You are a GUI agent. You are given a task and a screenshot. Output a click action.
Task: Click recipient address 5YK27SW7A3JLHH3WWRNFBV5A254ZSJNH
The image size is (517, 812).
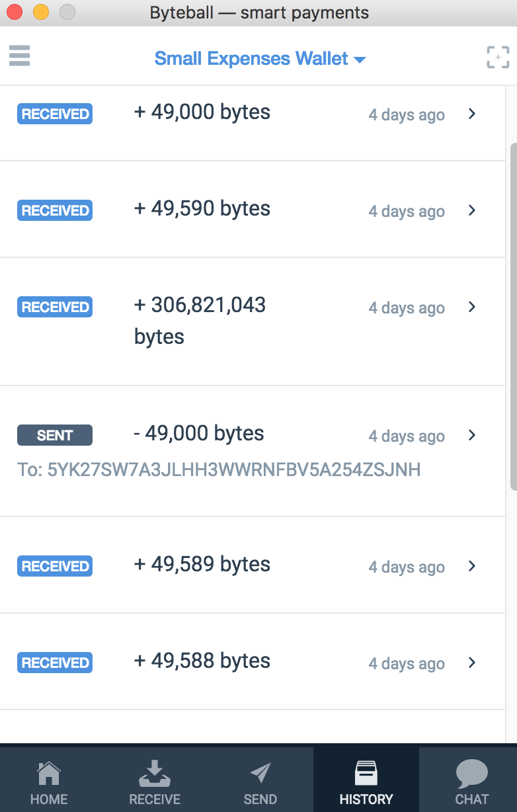234,470
